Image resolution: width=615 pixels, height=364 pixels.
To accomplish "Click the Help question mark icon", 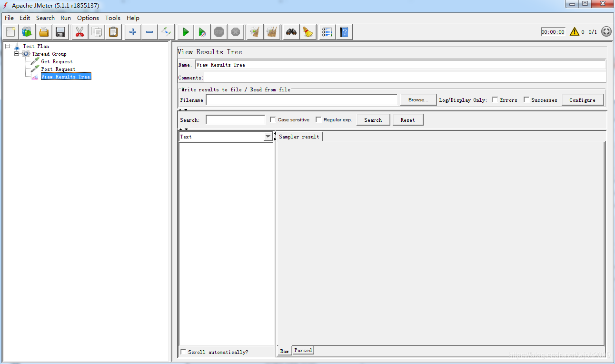I will click(x=344, y=32).
